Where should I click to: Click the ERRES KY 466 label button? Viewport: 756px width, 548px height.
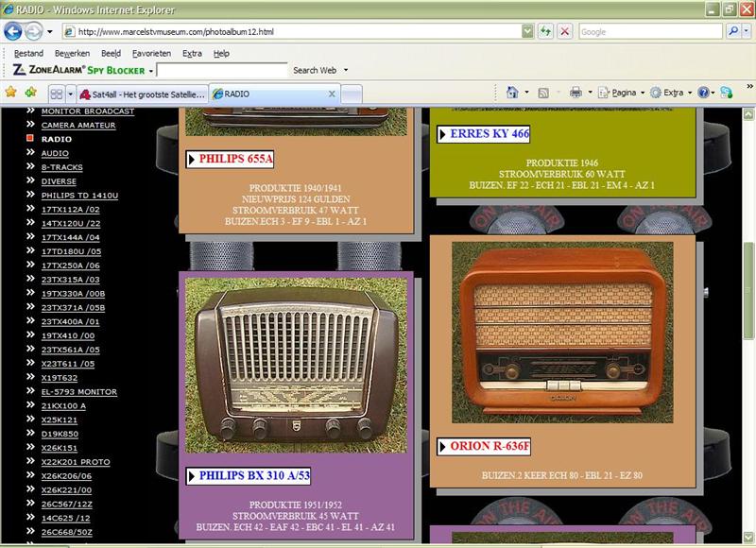pos(484,134)
